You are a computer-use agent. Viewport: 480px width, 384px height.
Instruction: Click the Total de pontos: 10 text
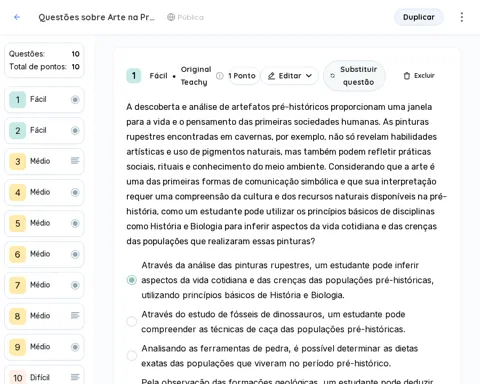[x=44, y=67]
